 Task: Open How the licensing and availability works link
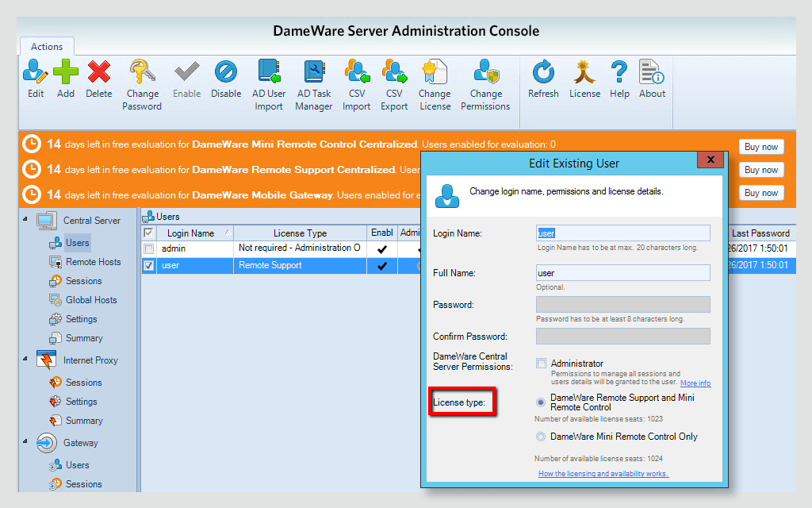point(603,474)
